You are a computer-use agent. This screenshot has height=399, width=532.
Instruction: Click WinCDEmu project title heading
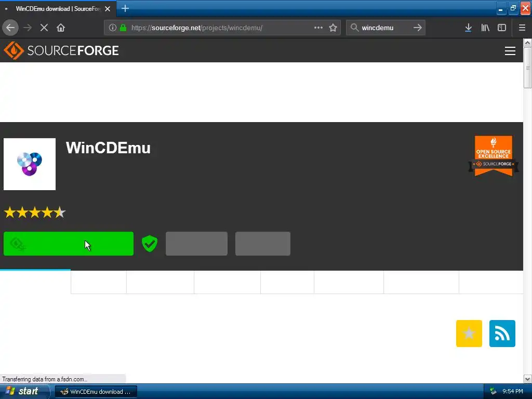click(108, 148)
